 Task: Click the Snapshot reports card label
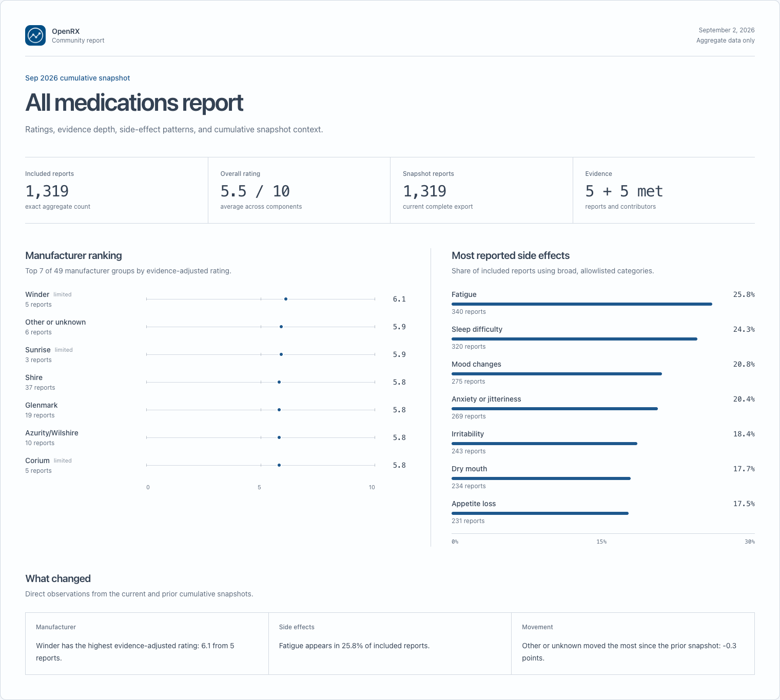[x=428, y=174]
